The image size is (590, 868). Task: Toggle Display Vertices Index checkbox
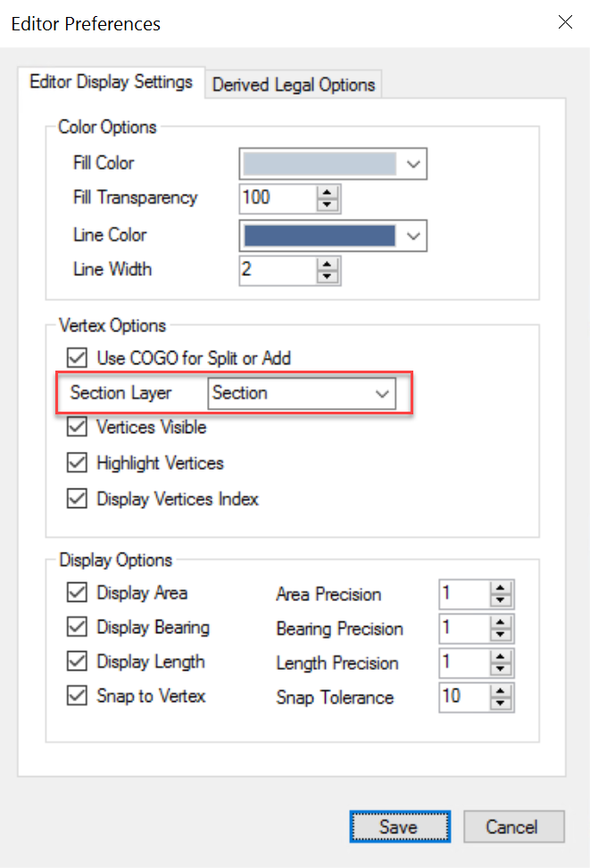pyautogui.click(x=78, y=499)
